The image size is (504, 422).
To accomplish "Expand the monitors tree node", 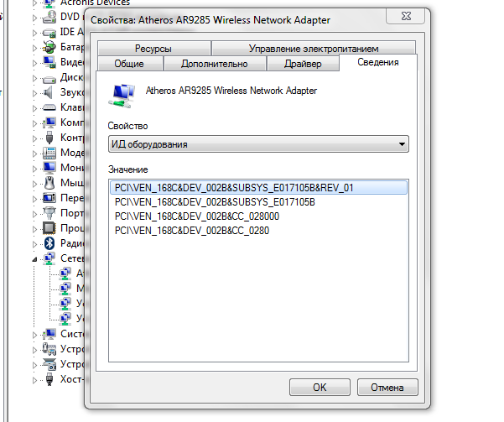I will pyautogui.click(x=35, y=168).
